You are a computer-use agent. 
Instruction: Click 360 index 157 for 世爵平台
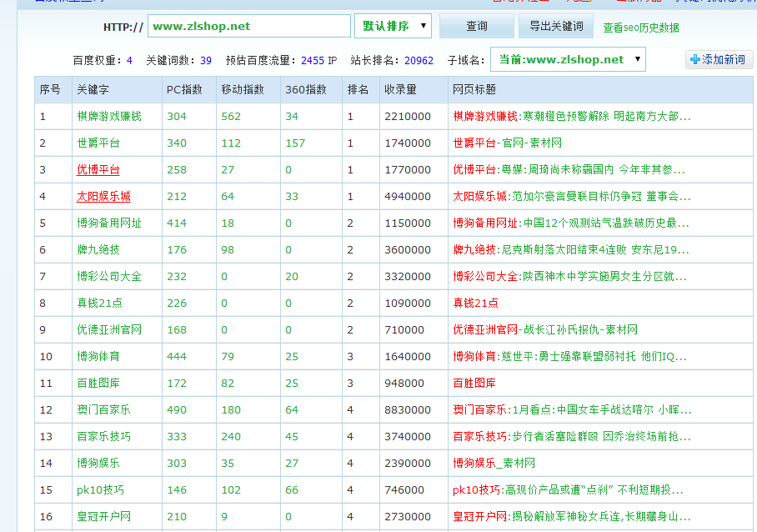tap(295, 143)
